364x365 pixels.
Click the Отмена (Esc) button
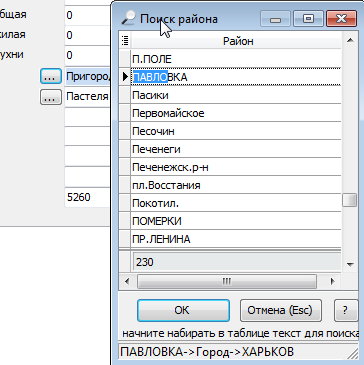click(280, 310)
